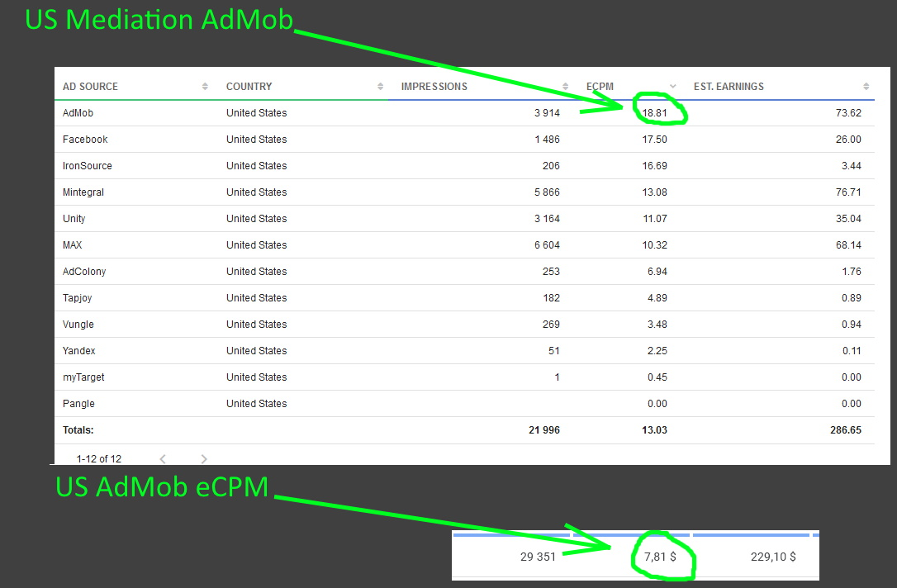The image size is (897, 588).
Task: Click the IMPRESSIONS column header
Action: point(434,87)
